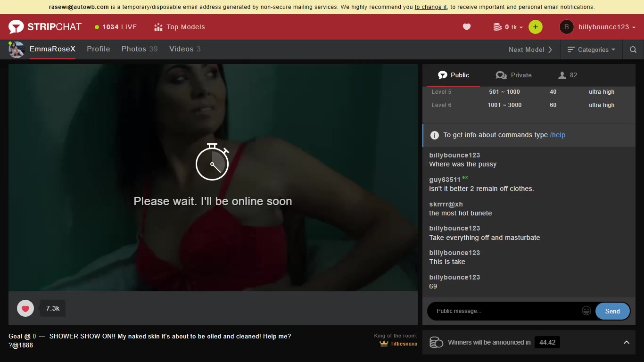644x362 pixels.
Task: Click the Top Models icon
Action: tap(158, 27)
